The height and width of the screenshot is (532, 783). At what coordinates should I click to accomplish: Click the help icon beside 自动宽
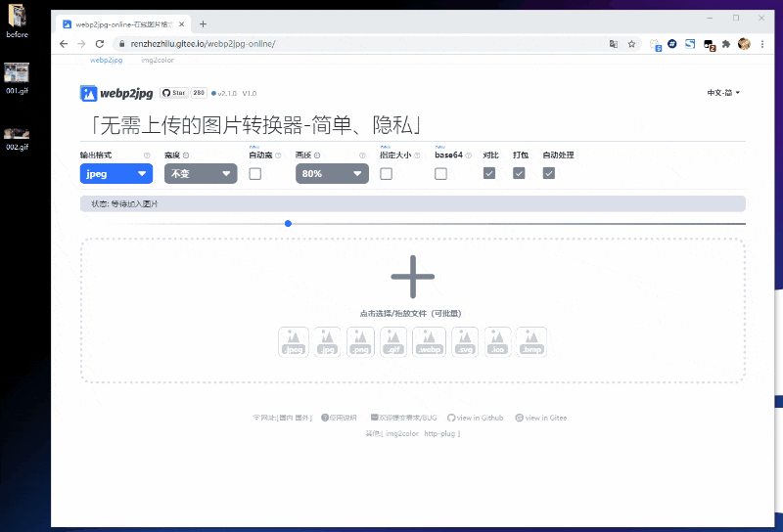point(278,155)
